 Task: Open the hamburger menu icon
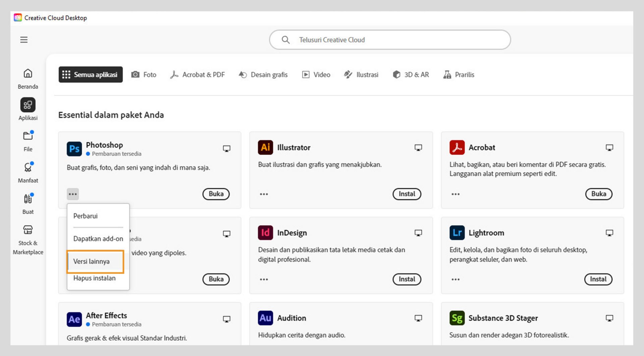[x=24, y=40]
